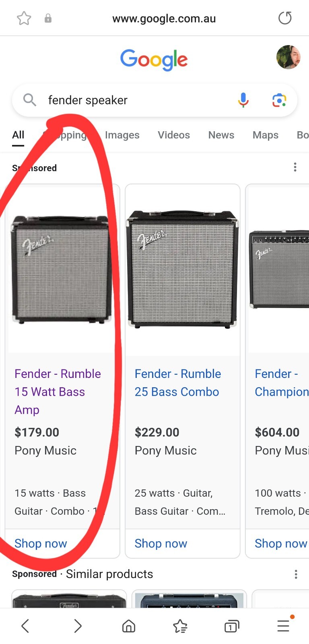Viewport: 309px width, 644px height.
Task: Tap the Google logo
Action: 154,60
